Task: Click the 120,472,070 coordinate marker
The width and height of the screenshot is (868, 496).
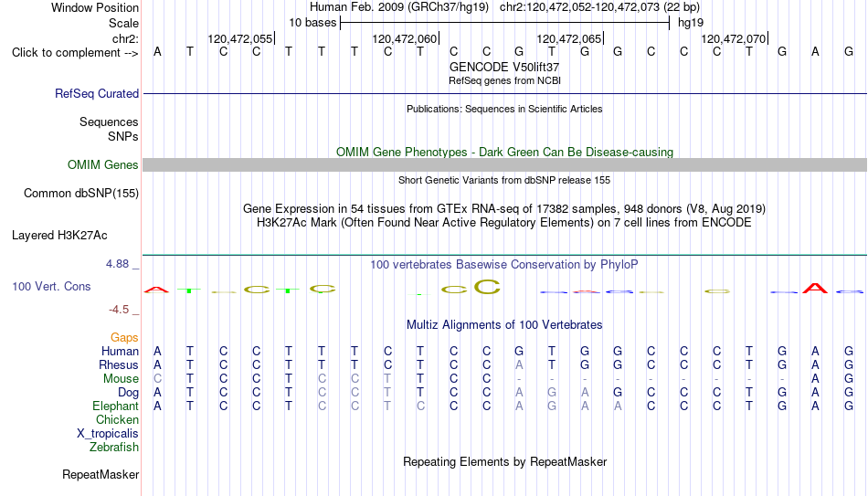Action: [x=734, y=38]
